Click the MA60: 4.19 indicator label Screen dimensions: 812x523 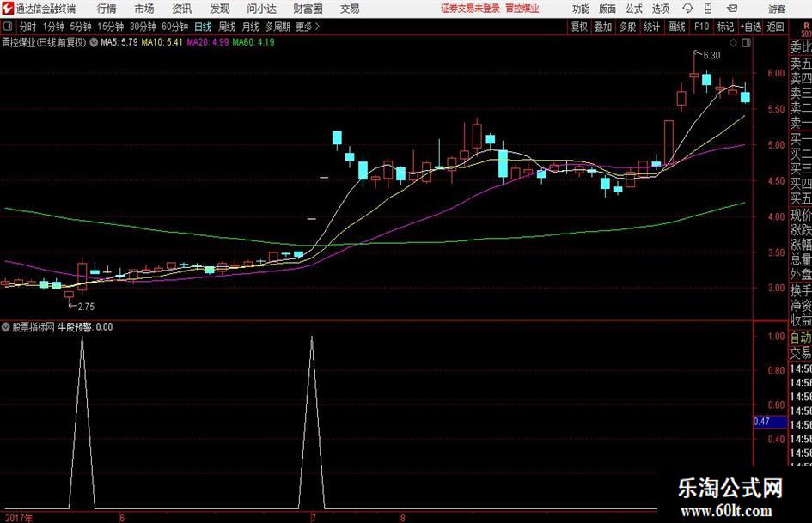coord(253,42)
